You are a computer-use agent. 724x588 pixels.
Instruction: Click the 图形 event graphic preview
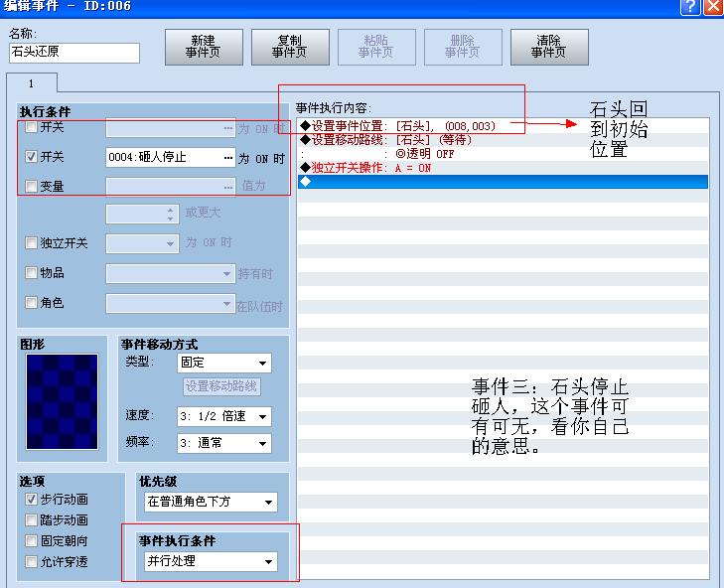pyautogui.click(x=62, y=401)
